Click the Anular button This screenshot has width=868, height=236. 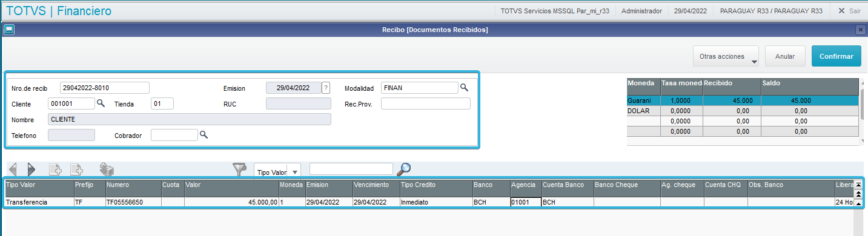785,56
